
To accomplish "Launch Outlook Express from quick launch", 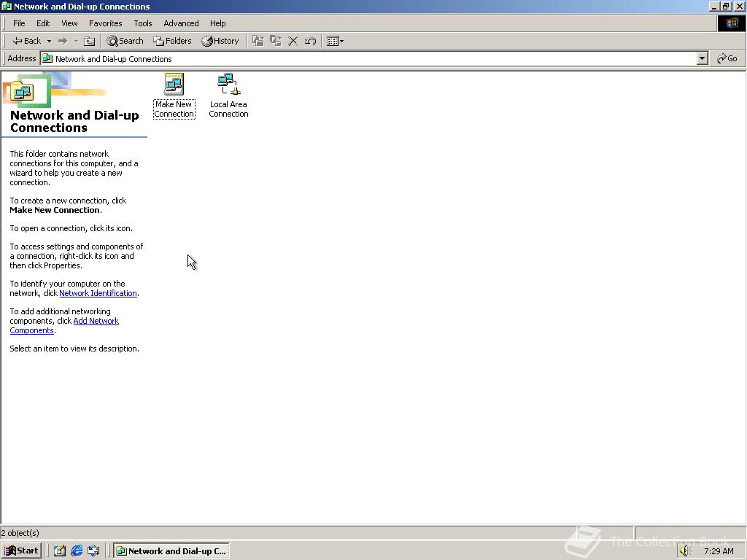I will 94,551.
